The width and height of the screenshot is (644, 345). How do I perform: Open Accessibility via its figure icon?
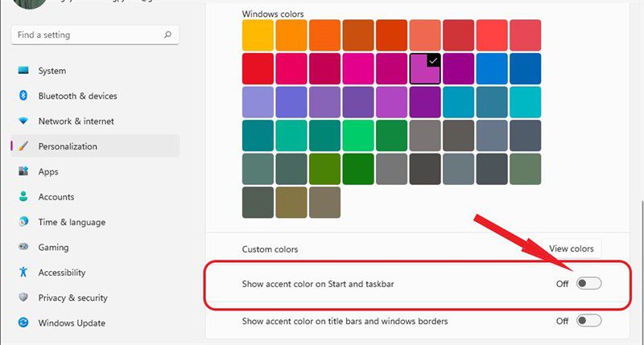[x=23, y=272]
